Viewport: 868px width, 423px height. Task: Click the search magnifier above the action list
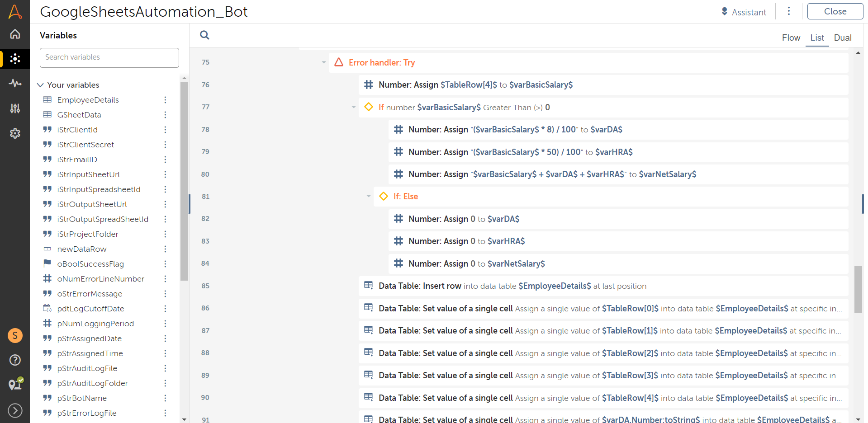204,35
